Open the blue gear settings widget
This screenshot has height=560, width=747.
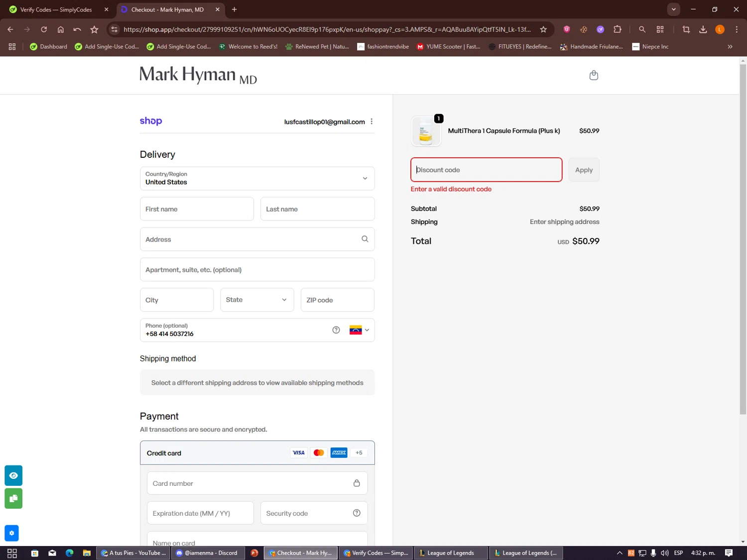click(11, 533)
